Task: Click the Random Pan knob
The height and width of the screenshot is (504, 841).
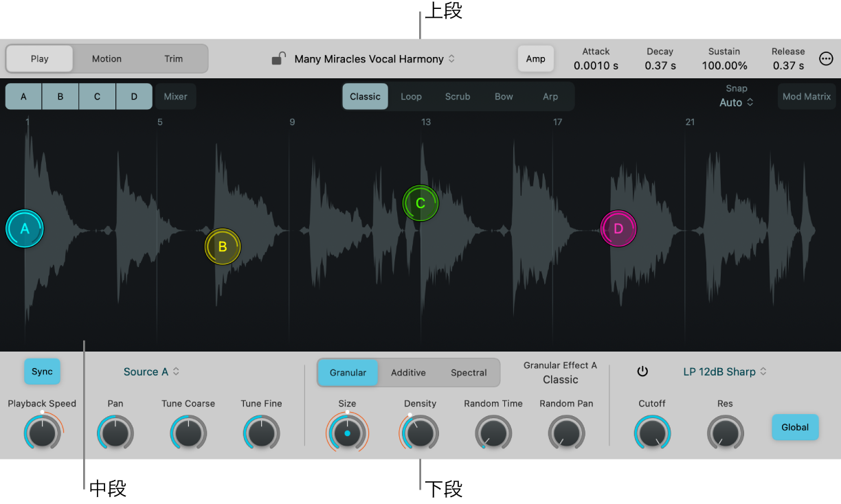Action: pos(566,434)
